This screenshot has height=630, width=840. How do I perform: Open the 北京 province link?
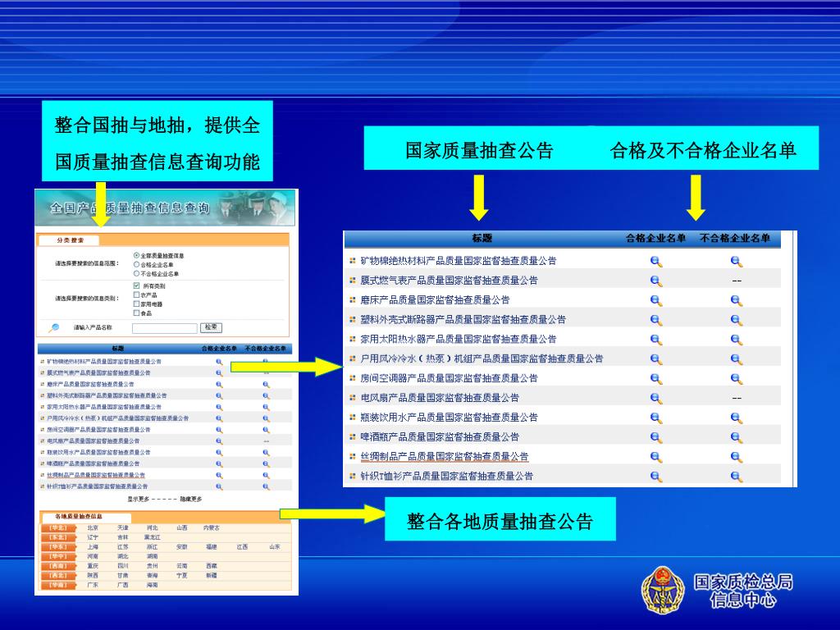coord(93,527)
